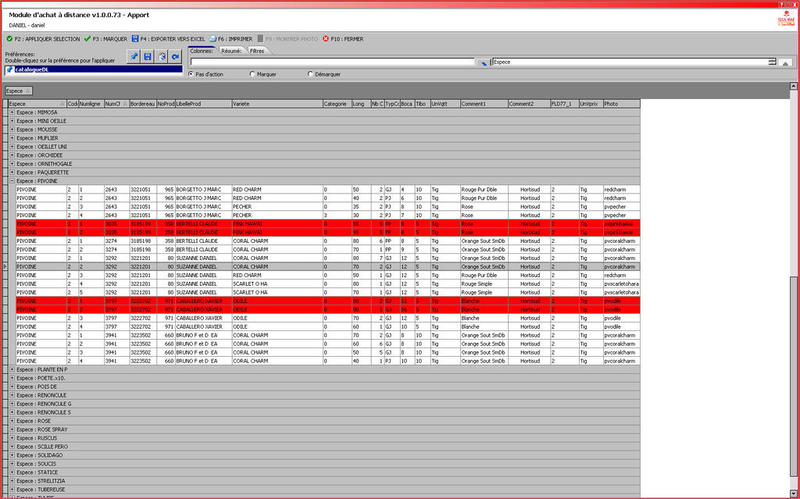Sort by the Variete column header

275,103
